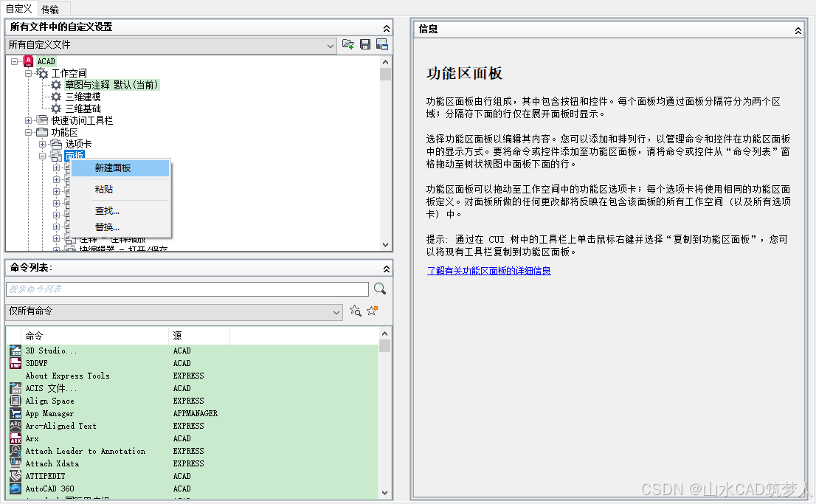816x504 pixels.
Task: Click the gear icon beside 三维建模
Action: click(x=56, y=97)
